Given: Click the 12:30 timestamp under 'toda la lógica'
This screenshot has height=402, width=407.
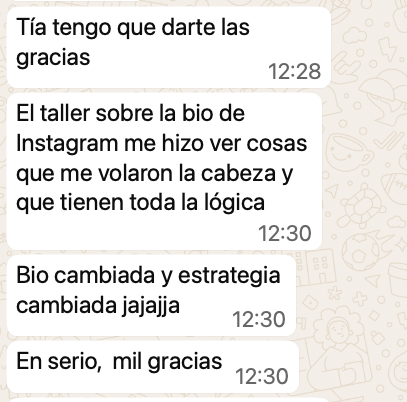Looking at the screenshot, I should pyautogui.click(x=285, y=233).
